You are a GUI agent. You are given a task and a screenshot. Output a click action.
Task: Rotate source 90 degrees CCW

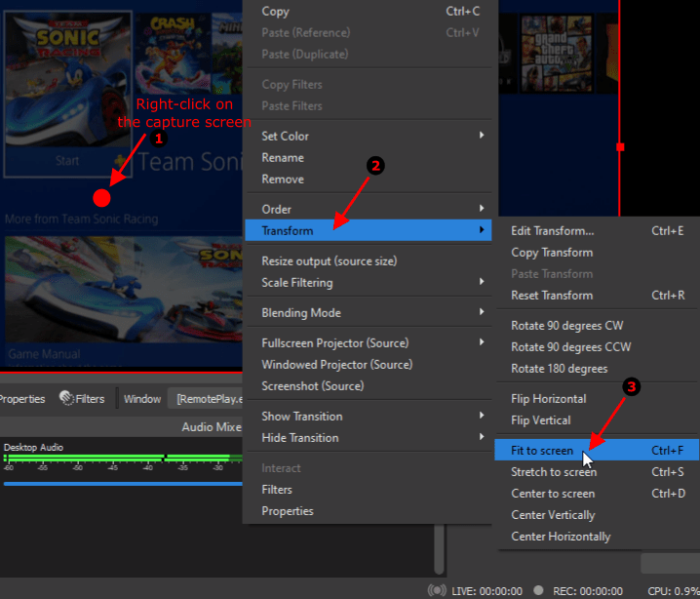pyautogui.click(x=597, y=347)
